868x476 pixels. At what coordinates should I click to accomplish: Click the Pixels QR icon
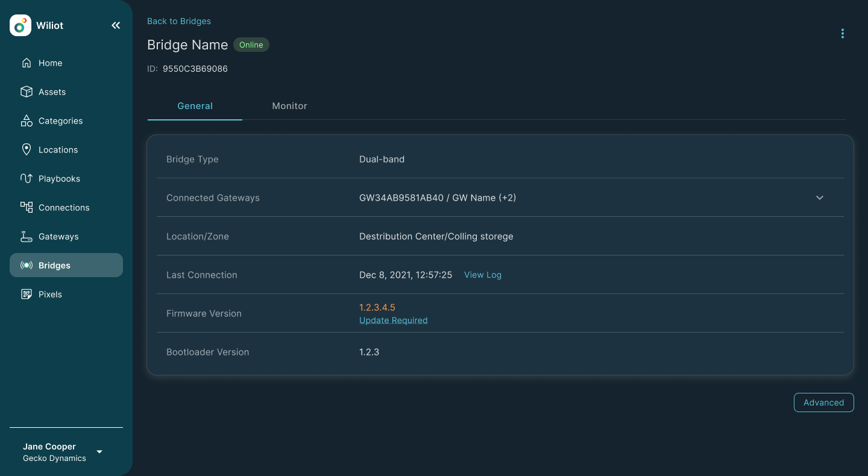[x=27, y=294]
